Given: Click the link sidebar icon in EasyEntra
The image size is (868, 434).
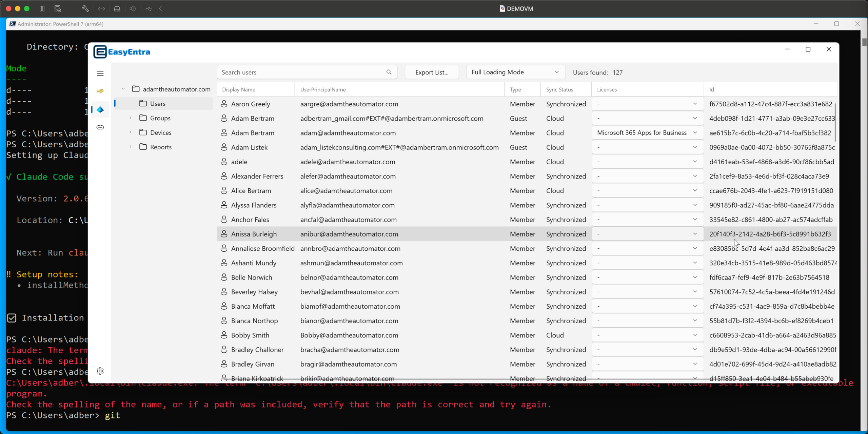Looking at the screenshot, I should [x=100, y=127].
